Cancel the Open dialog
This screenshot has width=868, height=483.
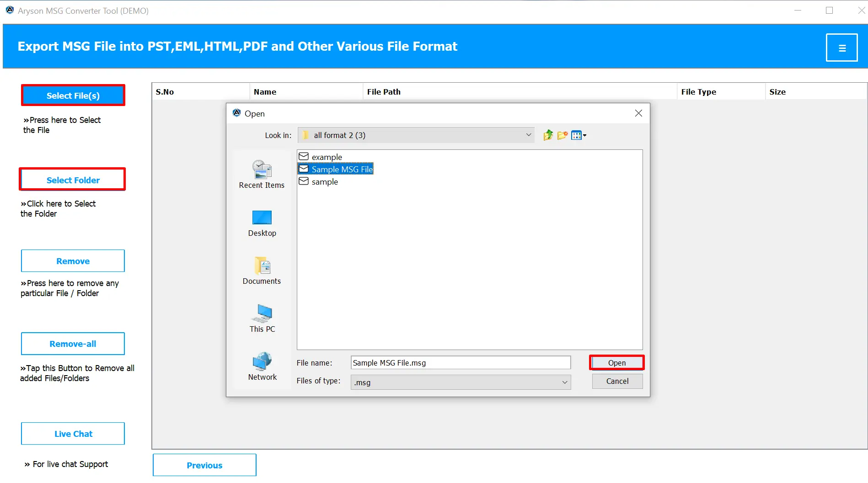617,381
